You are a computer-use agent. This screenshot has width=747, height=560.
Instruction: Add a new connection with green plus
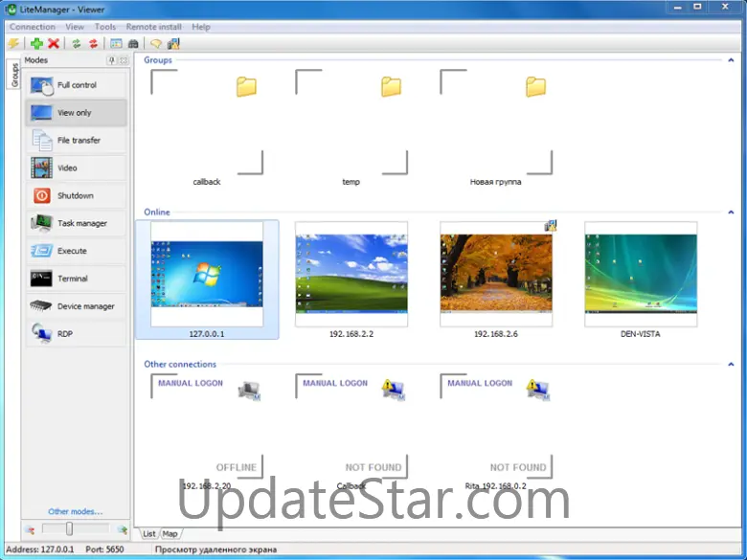click(x=36, y=44)
